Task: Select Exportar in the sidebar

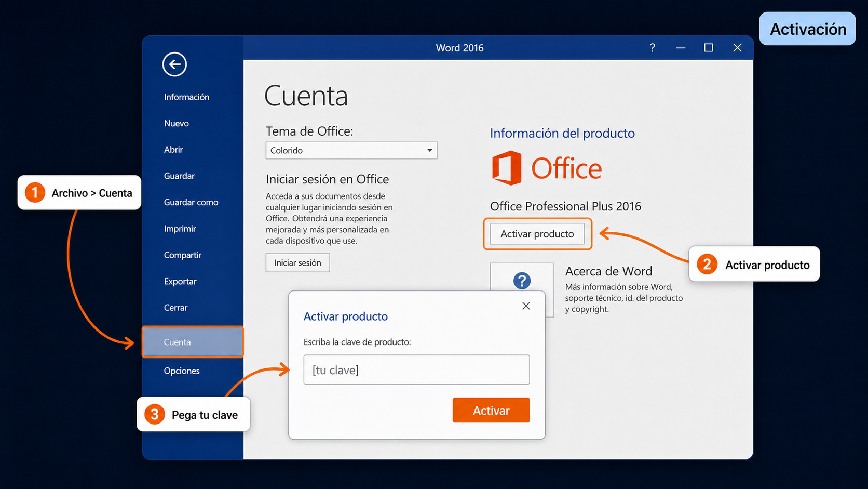Action: (x=180, y=282)
